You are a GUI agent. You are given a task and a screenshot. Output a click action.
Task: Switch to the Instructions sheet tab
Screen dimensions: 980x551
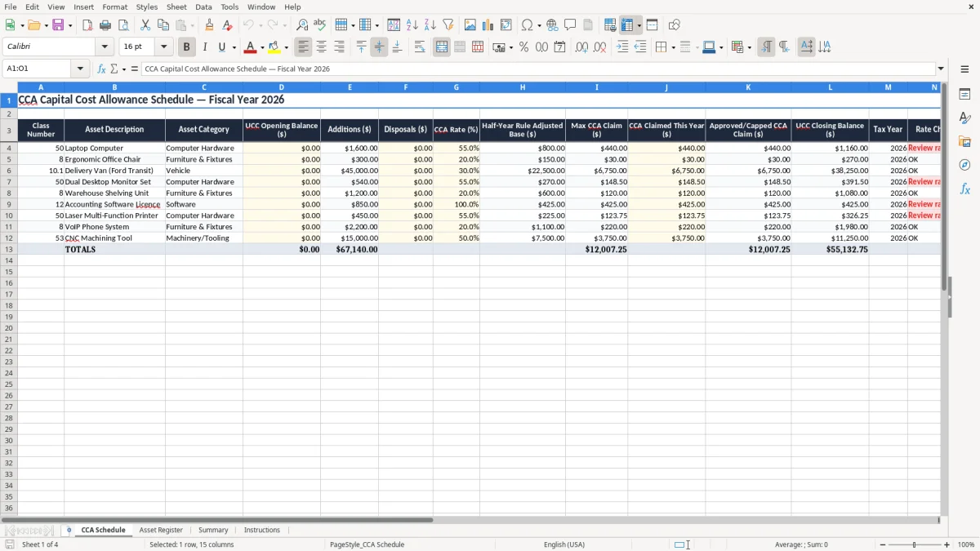tap(262, 530)
